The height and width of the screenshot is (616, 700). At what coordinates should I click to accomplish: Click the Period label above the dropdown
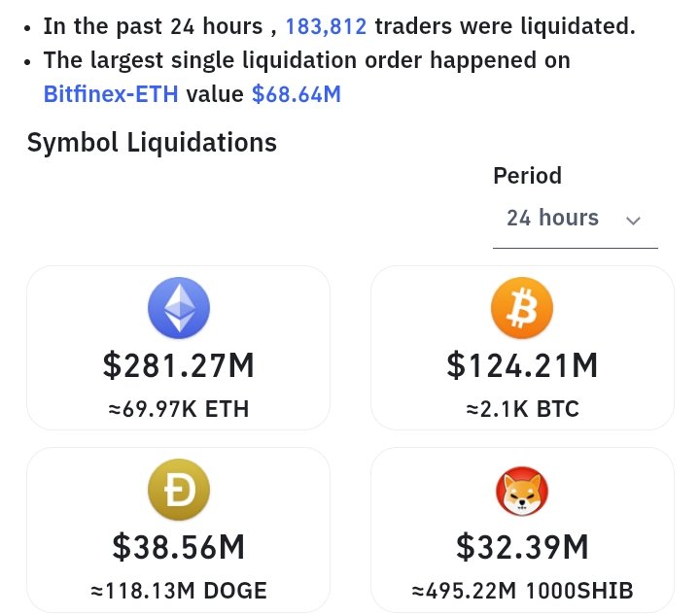coord(527,176)
